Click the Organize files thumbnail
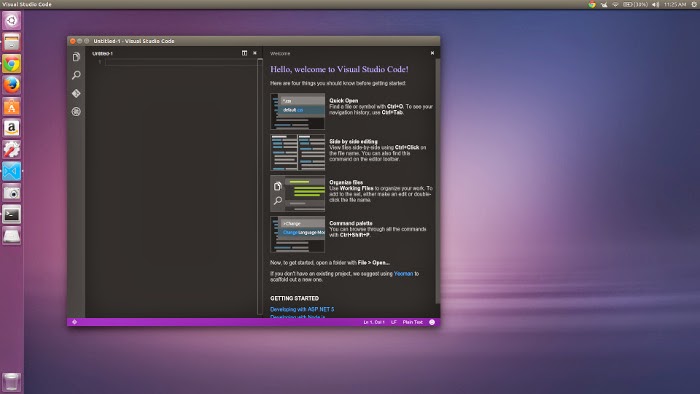Viewport: 700px width, 394px height. 298,193
